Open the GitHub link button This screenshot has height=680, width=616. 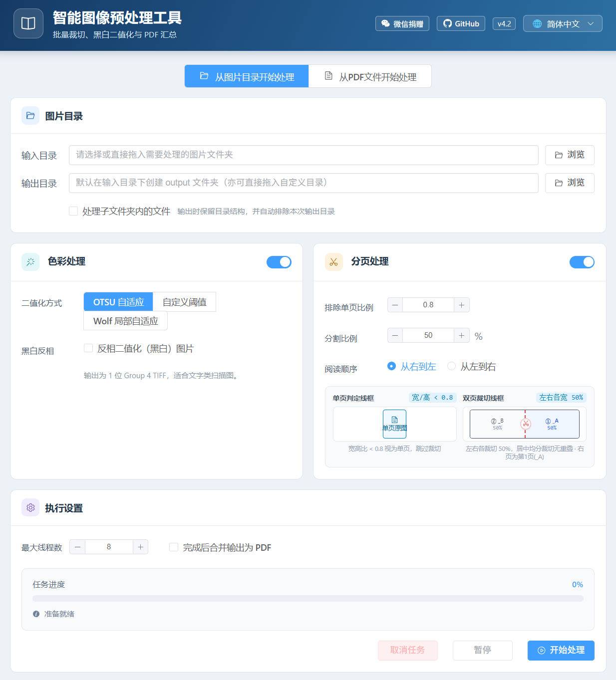[461, 23]
